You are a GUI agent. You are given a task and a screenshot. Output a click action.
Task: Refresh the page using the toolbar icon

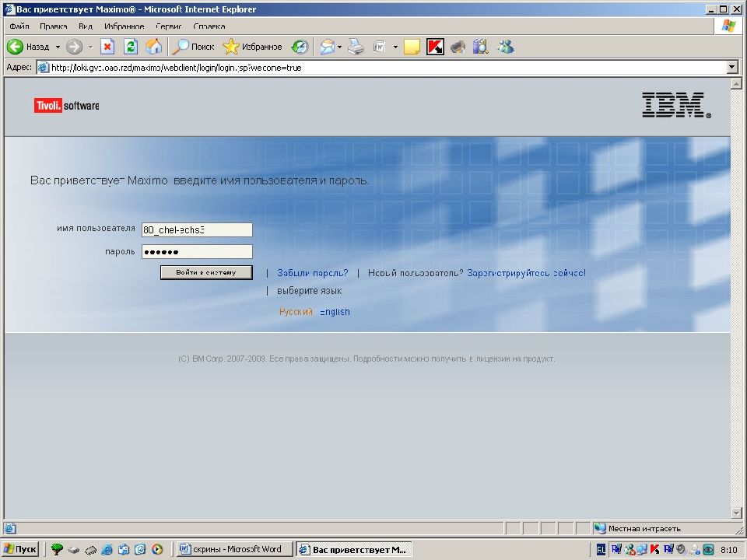tap(131, 47)
